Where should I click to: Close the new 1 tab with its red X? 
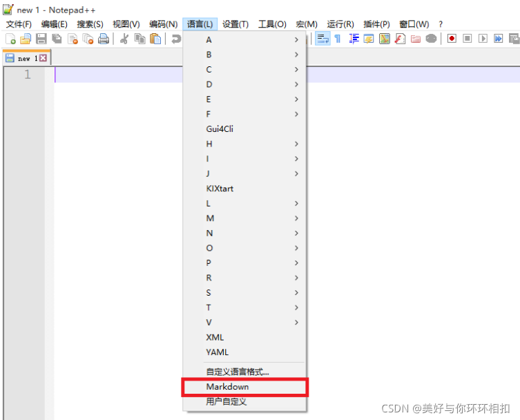[43, 58]
